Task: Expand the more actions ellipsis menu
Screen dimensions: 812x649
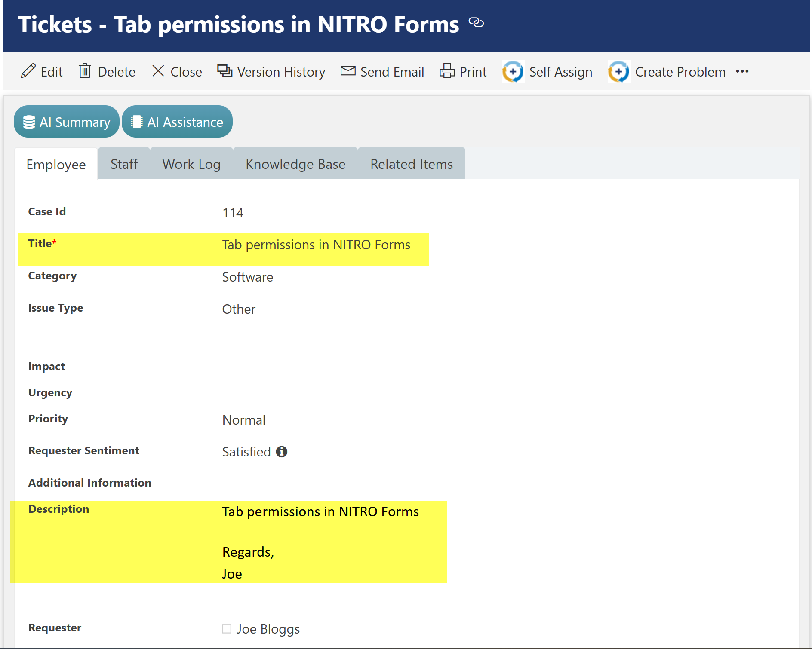Action: pos(742,72)
